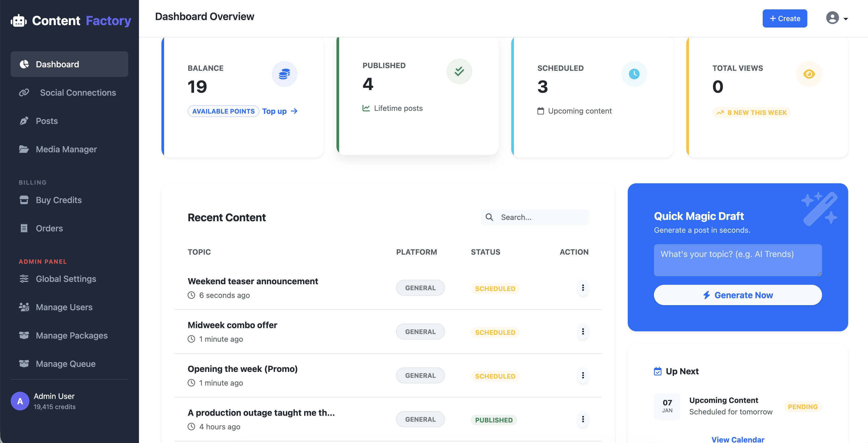Viewport: 868px width, 443px height.
Task: Open action menu for Midweek combo offer
Action: tap(583, 332)
